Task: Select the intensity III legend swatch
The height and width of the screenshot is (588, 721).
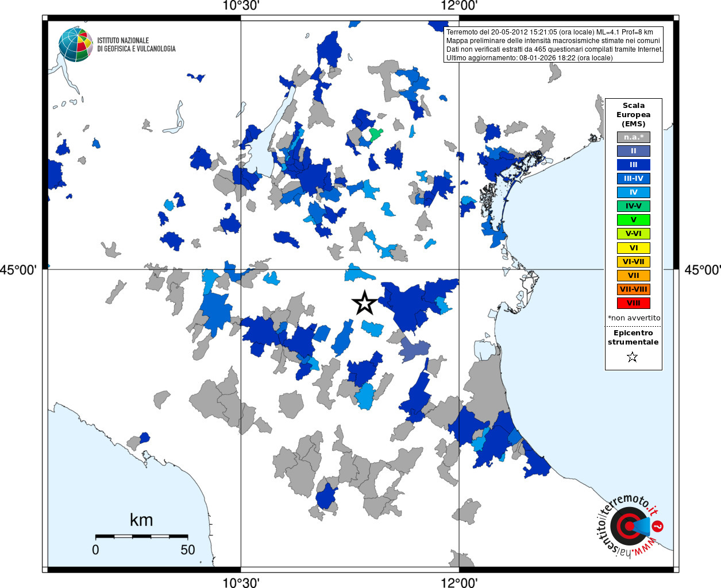Action: click(633, 165)
